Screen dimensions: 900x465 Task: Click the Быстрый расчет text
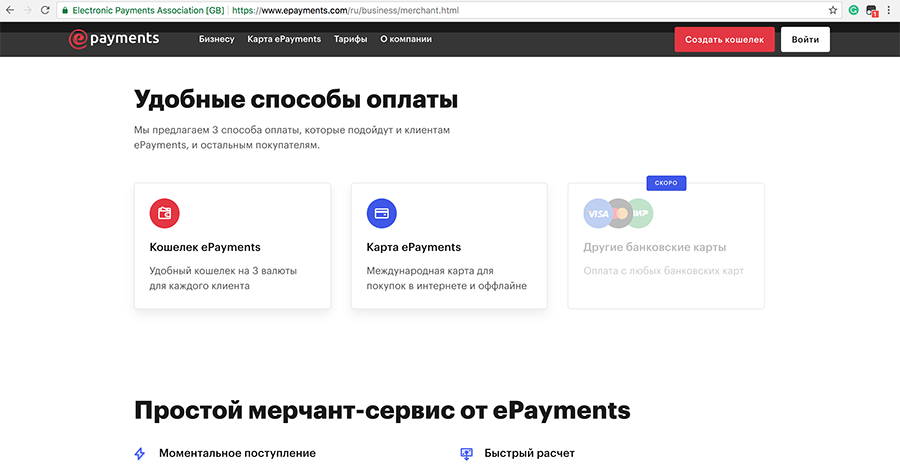(529, 454)
